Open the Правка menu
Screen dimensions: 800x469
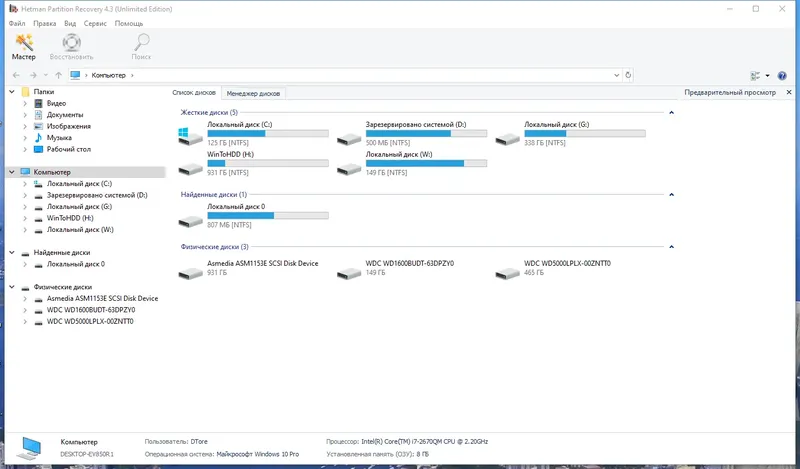44,23
